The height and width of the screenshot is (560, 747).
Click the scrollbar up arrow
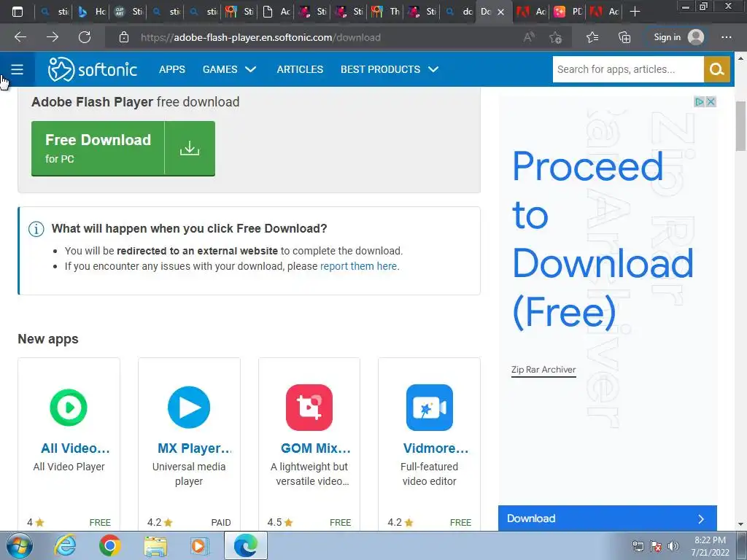(740, 58)
